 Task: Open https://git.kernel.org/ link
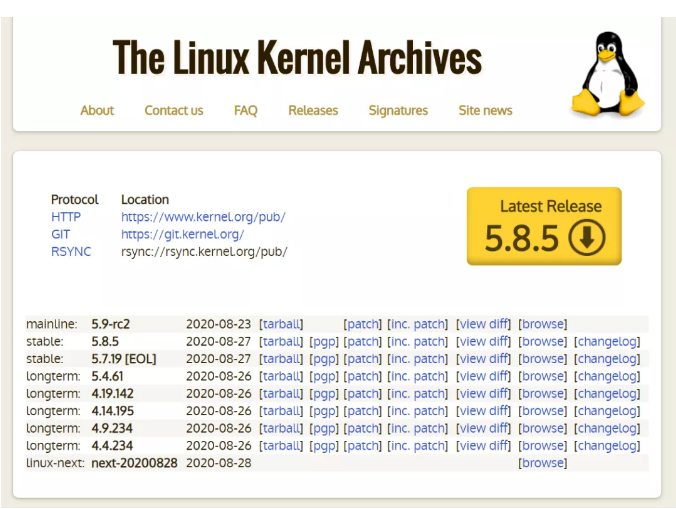(x=182, y=234)
